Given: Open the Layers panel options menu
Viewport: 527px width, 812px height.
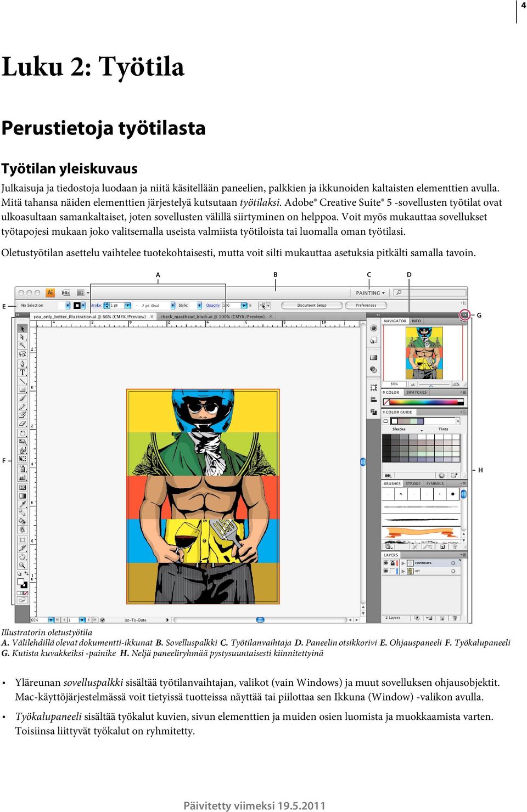Looking at the screenshot, I should tap(463, 555).
